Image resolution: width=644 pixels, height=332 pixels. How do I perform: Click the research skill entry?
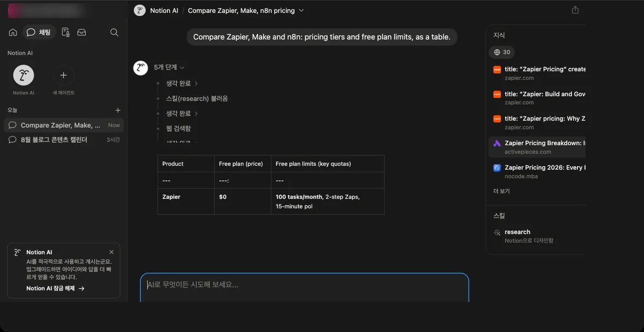[x=537, y=236]
